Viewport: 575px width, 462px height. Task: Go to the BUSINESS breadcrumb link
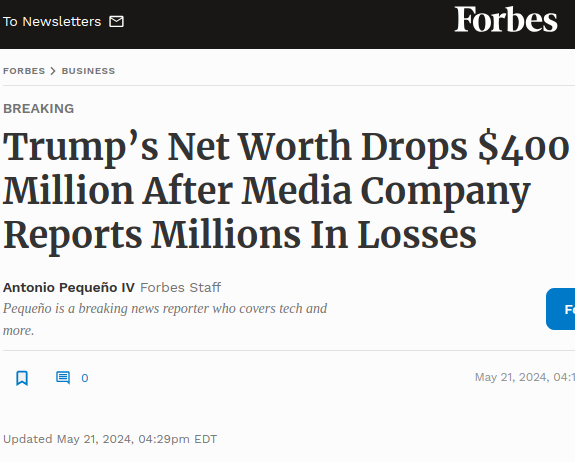(88, 71)
